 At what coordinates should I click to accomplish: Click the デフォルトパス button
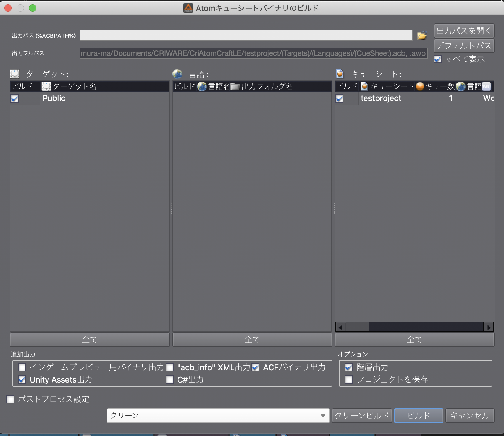pyautogui.click(x=464, y=46)
